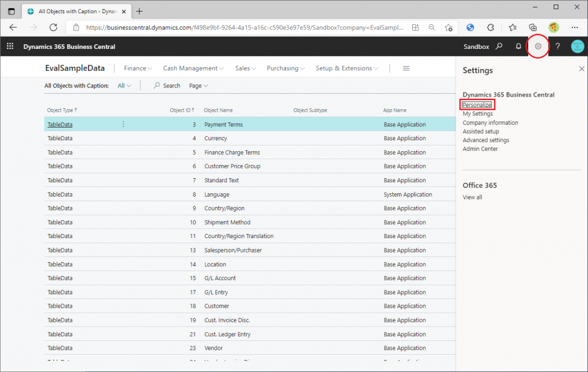Expand the Setup & Extensions menu
The width and height of the screenshot is (588, 372).
[x=347, y=68]
